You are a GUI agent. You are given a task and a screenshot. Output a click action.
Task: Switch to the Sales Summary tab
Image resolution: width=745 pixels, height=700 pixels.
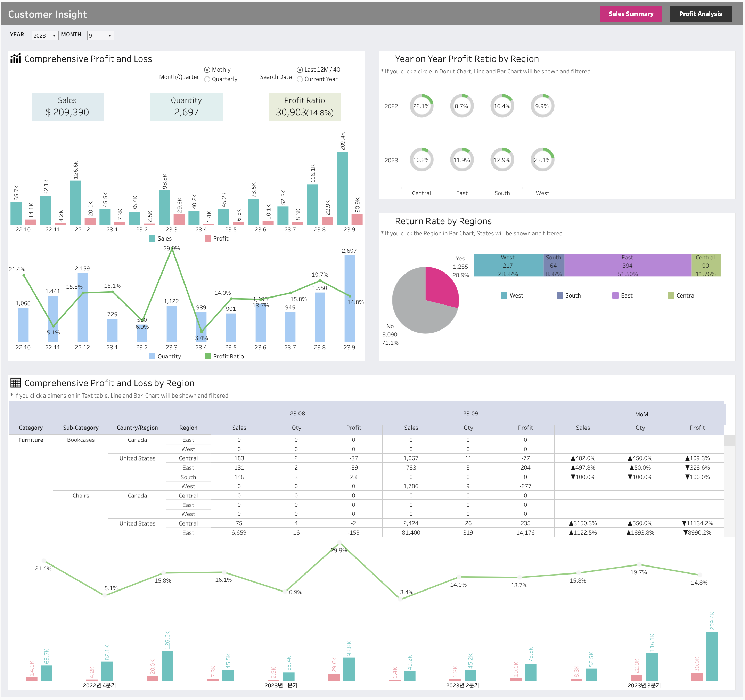click(631, 14)
